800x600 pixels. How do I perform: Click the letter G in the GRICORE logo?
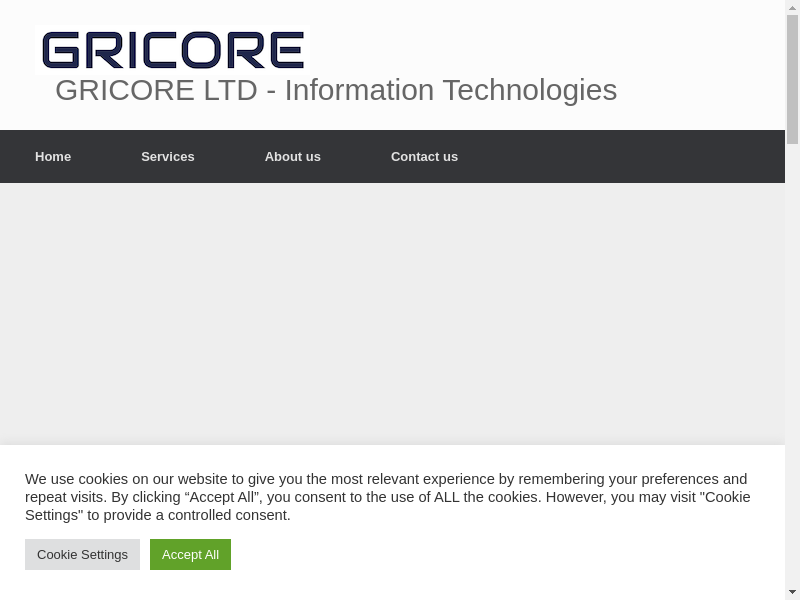[x=60, y=50]
